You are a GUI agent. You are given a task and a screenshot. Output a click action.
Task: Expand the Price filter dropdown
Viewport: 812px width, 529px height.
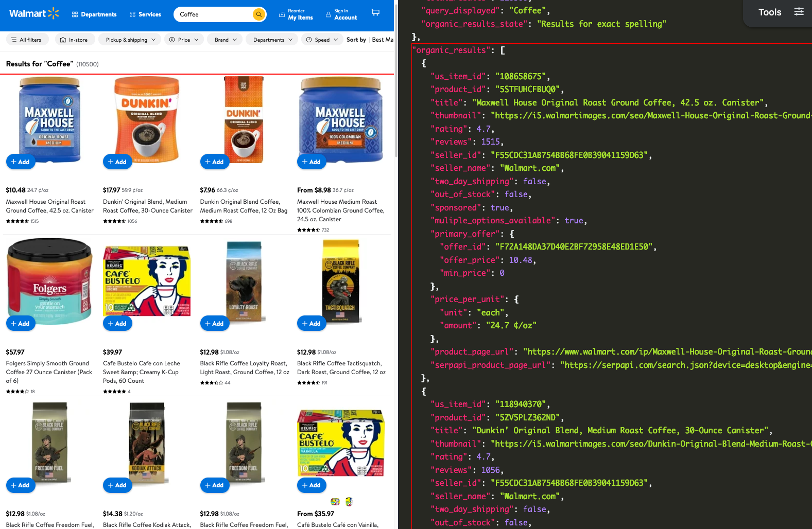point(184,40)
